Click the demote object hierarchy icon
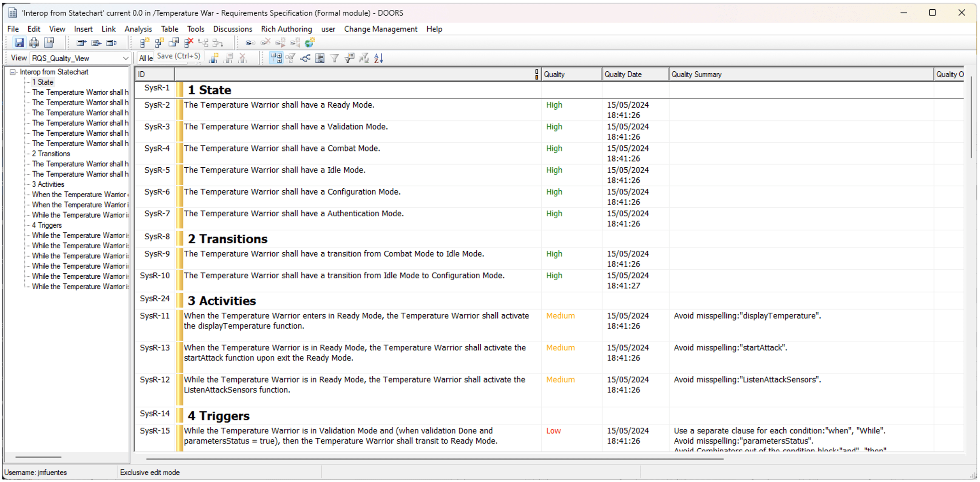980x482 pixels. click(218, 43)
